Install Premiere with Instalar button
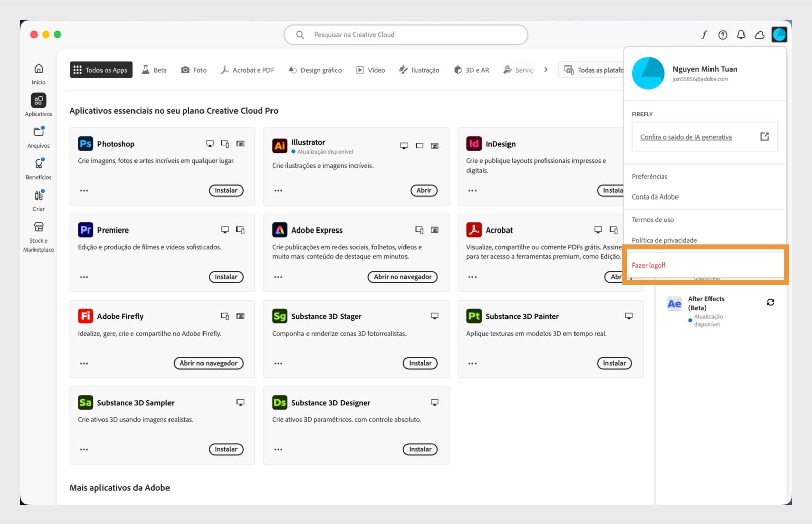Screen dimensions: 812x525 tap(226, 277)
